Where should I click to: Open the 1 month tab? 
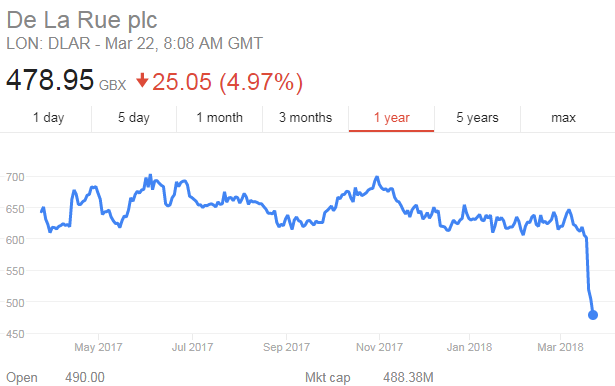click(219, 118)
